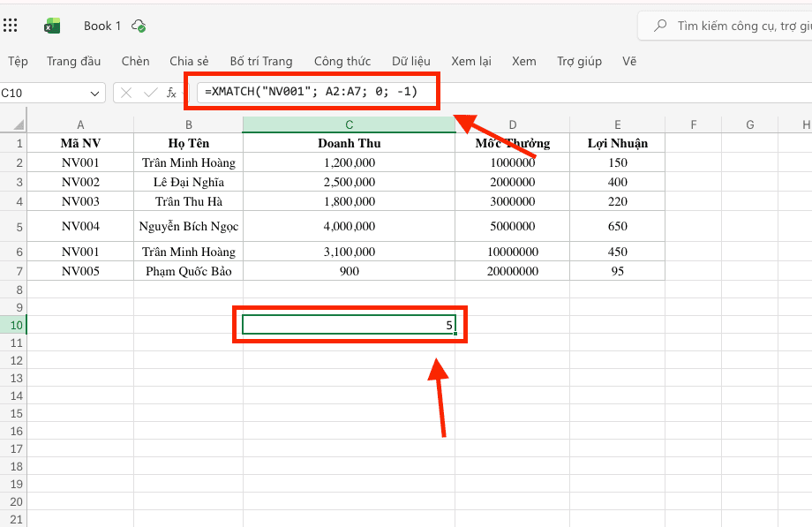Select the Phạm Quốc Bảo cell
The height and width of the screenshot is (527, 812).
[189, 271]
